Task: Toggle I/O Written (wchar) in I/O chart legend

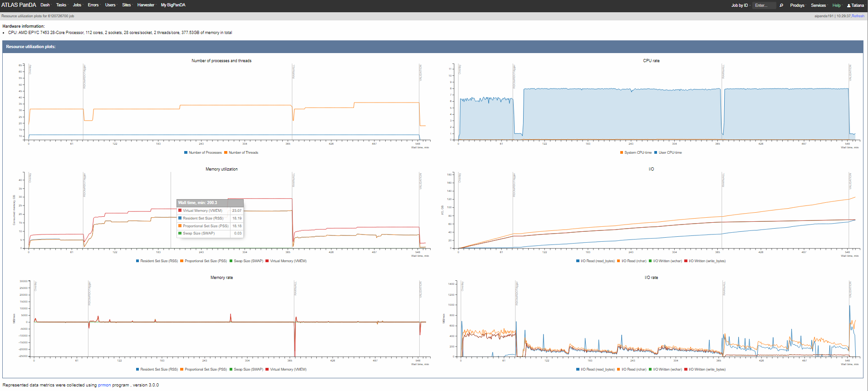Action: 665,261
